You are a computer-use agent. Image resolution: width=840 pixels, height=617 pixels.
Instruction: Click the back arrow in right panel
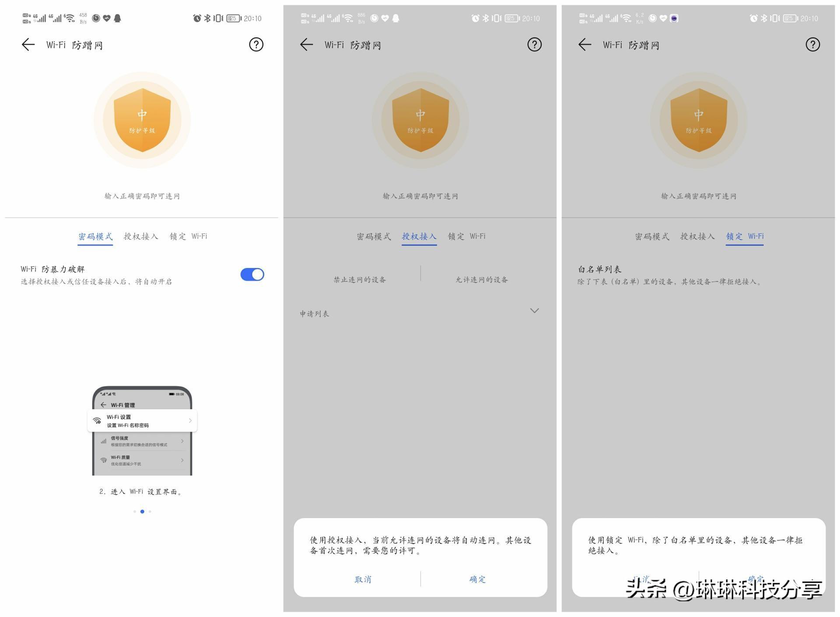pos(583,44)
